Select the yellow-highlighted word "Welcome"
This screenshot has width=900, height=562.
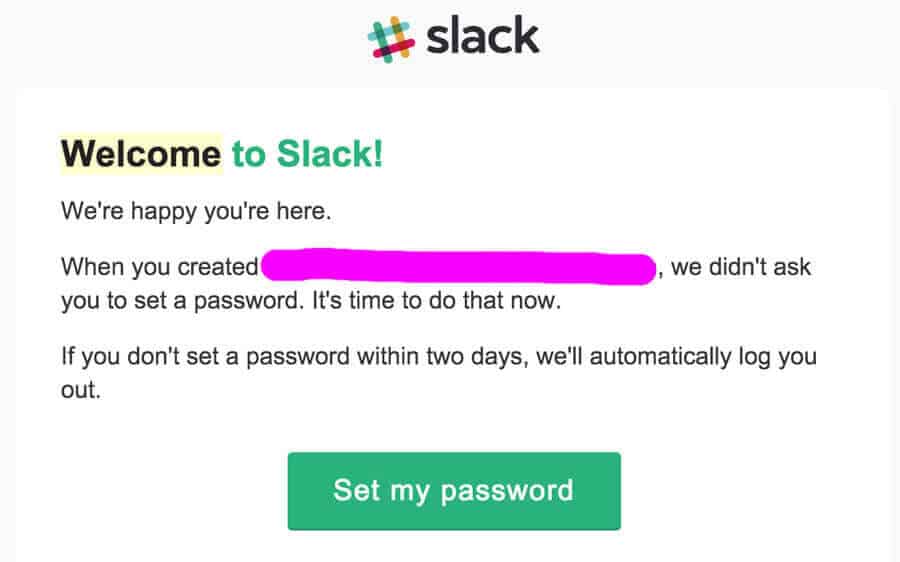pos(141,154)
